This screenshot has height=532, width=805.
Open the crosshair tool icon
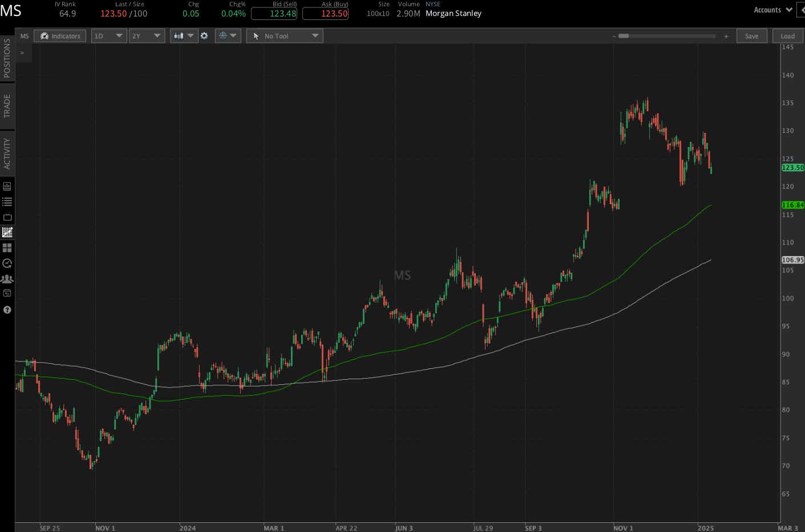(225, 35)
